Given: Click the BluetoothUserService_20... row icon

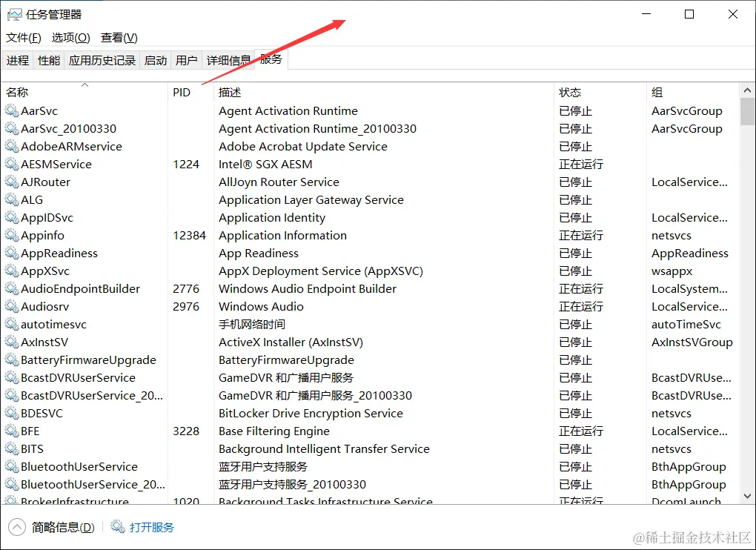Looking at the screenshot, I should 12,485.
